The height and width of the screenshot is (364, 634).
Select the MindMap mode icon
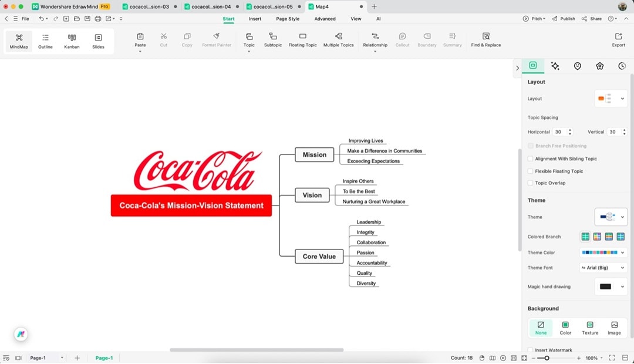[18, 41]
